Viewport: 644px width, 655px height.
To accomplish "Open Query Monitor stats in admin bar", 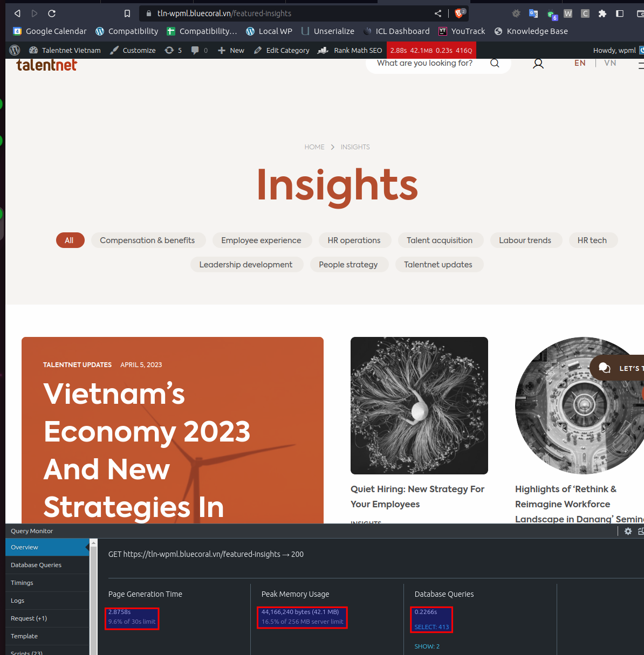I will [x=431, y=50].
